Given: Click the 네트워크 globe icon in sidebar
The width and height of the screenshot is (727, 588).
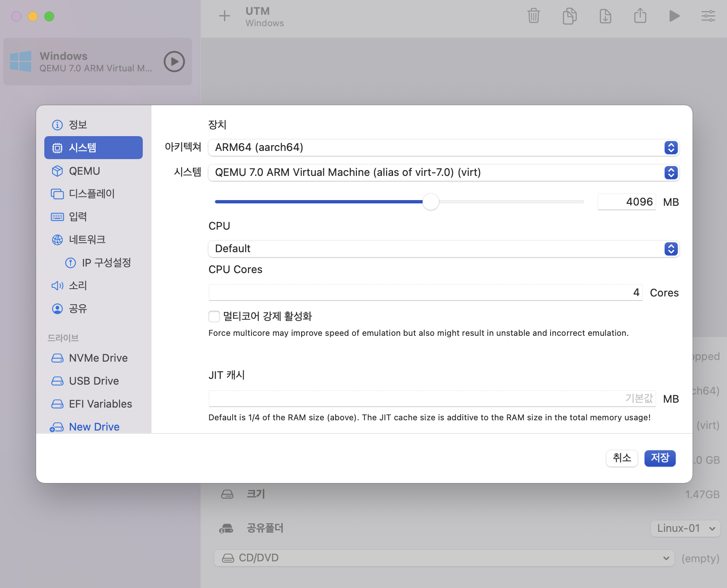Looking at the screenshot, I should click(x=57, y=239).
